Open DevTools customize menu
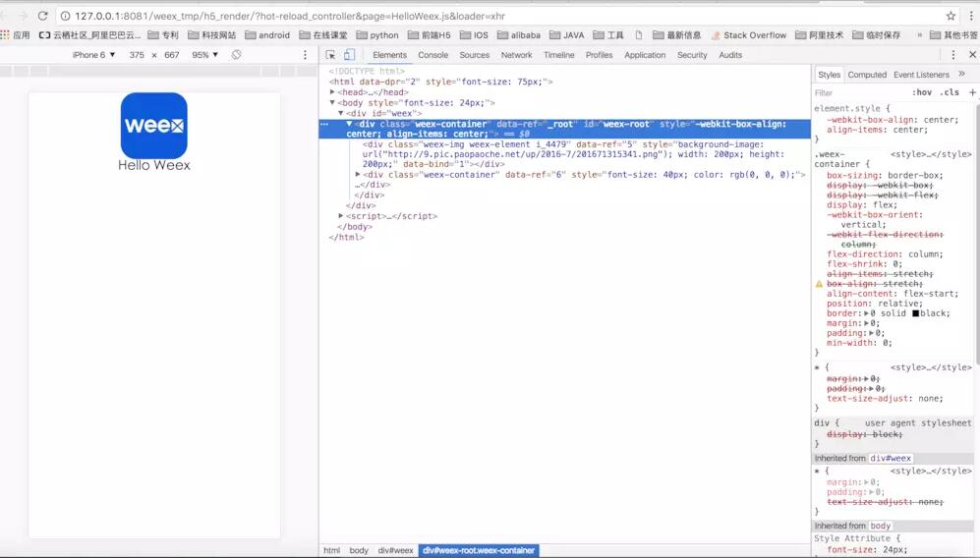This screenshot has height=558, width=980. tap(953, 55)
